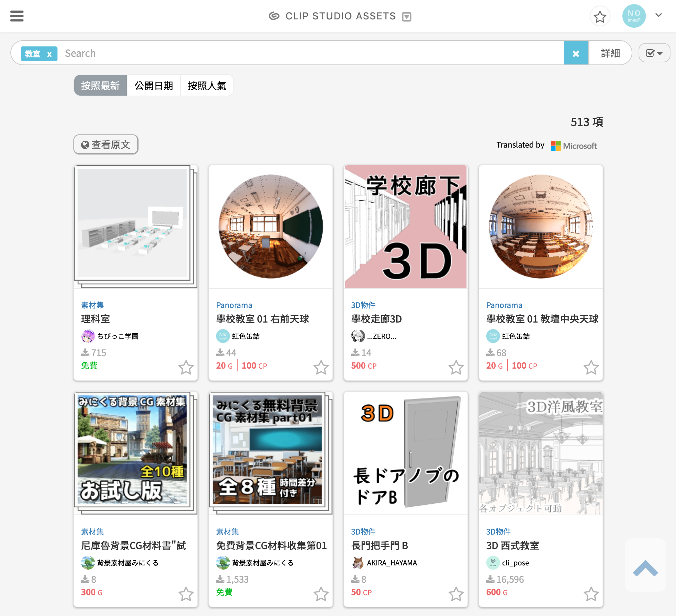This screenshot has height=616, width=676.
Task: Open the hamburger menu
Action: click(17, 16)
